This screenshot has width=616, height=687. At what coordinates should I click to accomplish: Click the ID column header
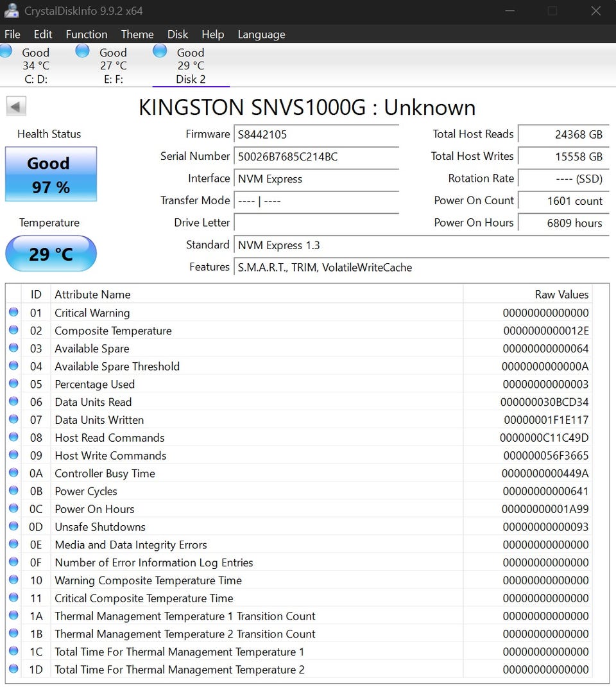pos(36,295)
